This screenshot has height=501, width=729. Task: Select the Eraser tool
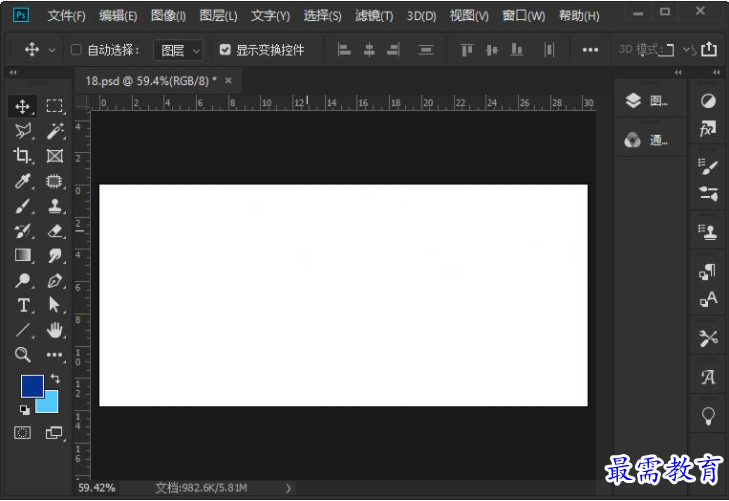54,231
